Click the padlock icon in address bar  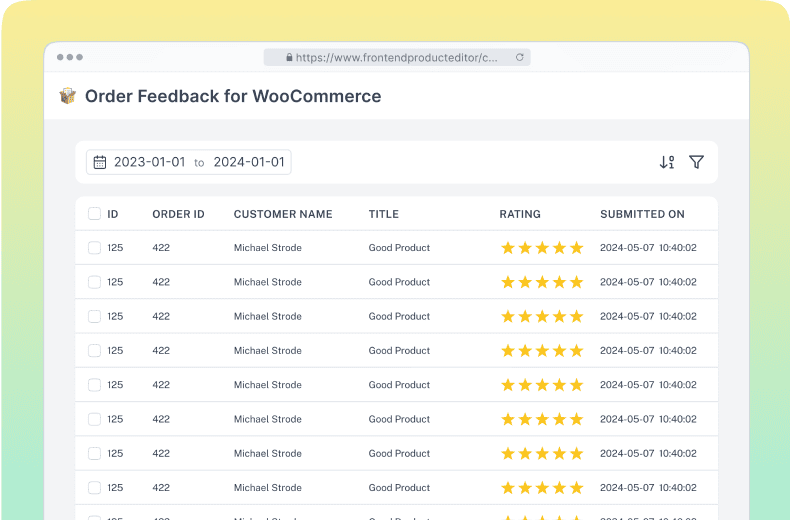point(289,58)
